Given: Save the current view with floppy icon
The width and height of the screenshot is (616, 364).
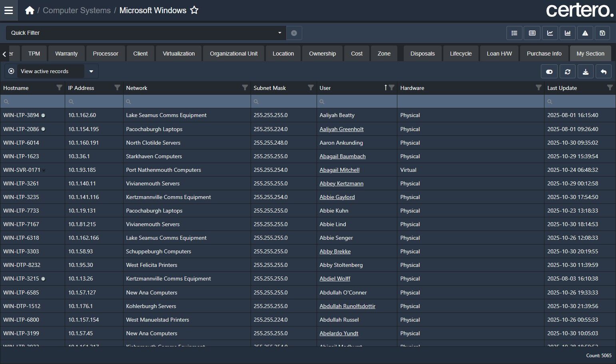Looking at the screenshot, I should [602, 33].
